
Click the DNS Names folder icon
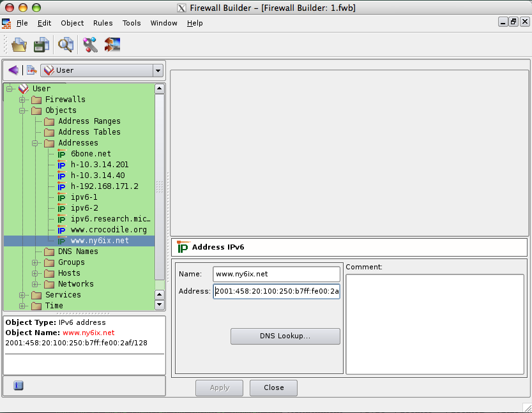click(49, 252)
